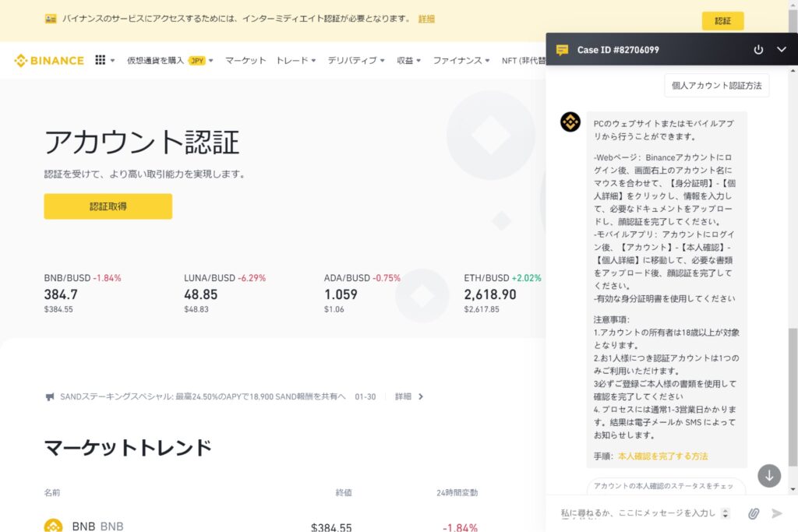The height and width of the screenshot is (532, 798).
Task: Click the LUNA/BUSD ticker
Action: tap(224, 294)
